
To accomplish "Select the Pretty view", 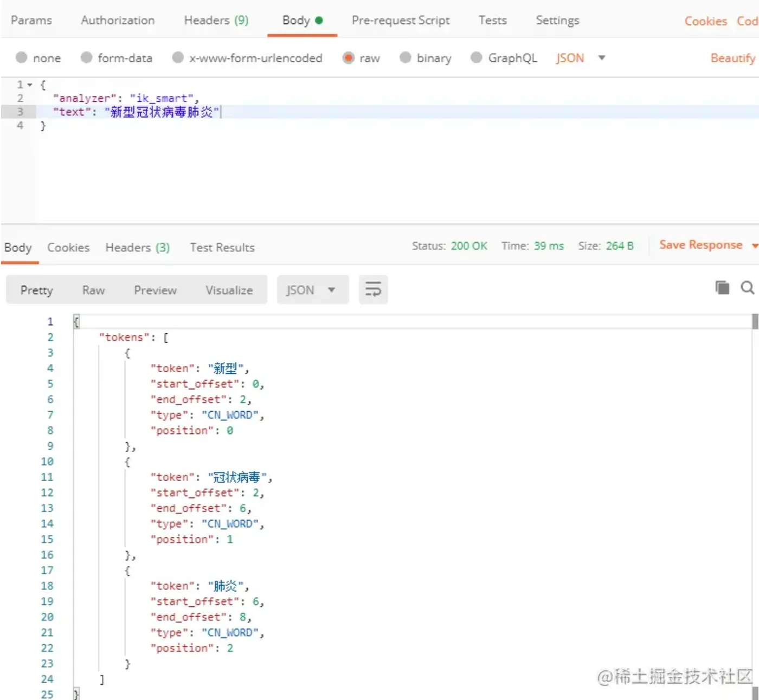I will coord(36,290).
